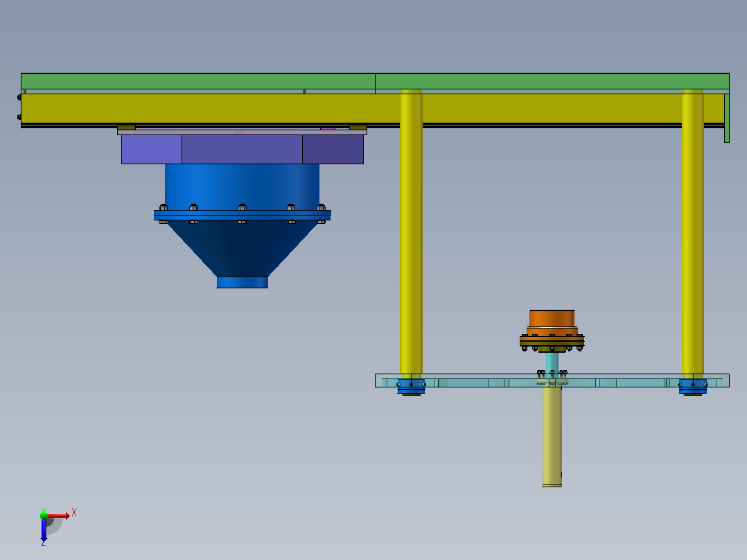The height and width of the screenshot is (560, 747).
Task: Select the small magenta piece above the purple box
Action: point(328,128)
